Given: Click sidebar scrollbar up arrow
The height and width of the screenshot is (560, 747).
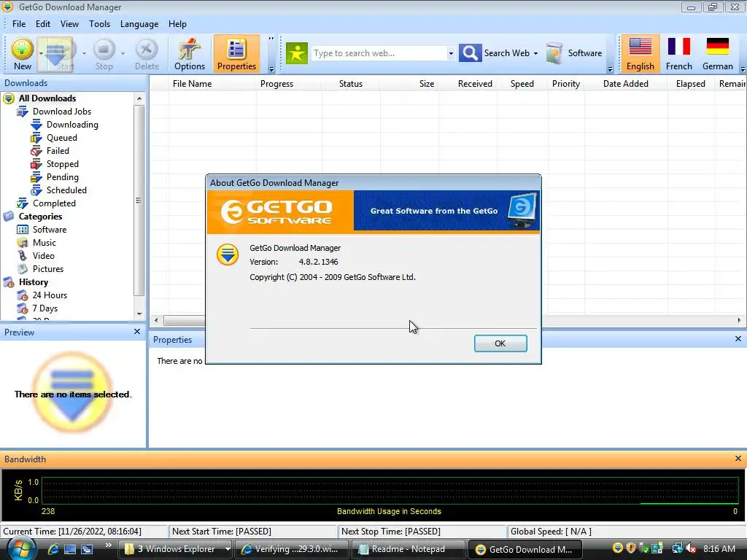Looking at the screenshot, I should click(x=139, y=98).
